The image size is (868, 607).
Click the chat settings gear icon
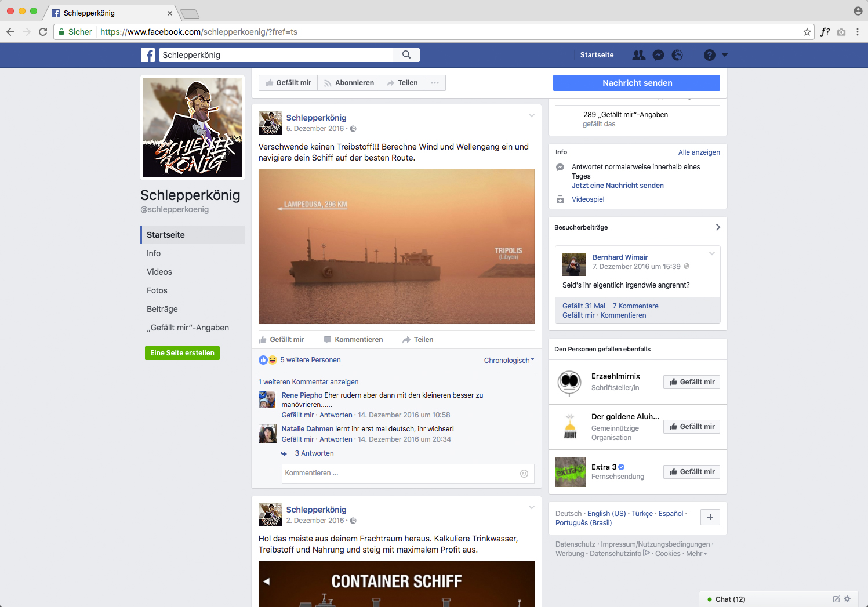coord(847,599)
